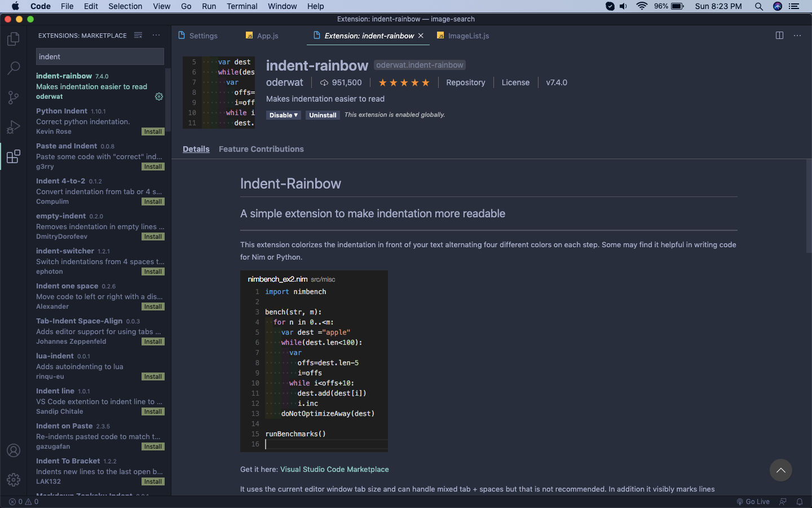Clear extensions search results icon
This screenshot has height=508, width=812.
(x=138, y=36)
